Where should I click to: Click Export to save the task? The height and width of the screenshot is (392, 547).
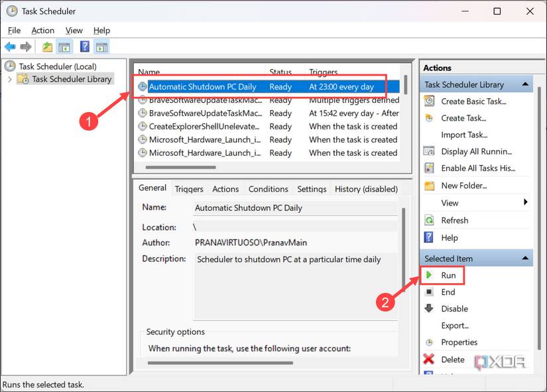tap(455, 325)
